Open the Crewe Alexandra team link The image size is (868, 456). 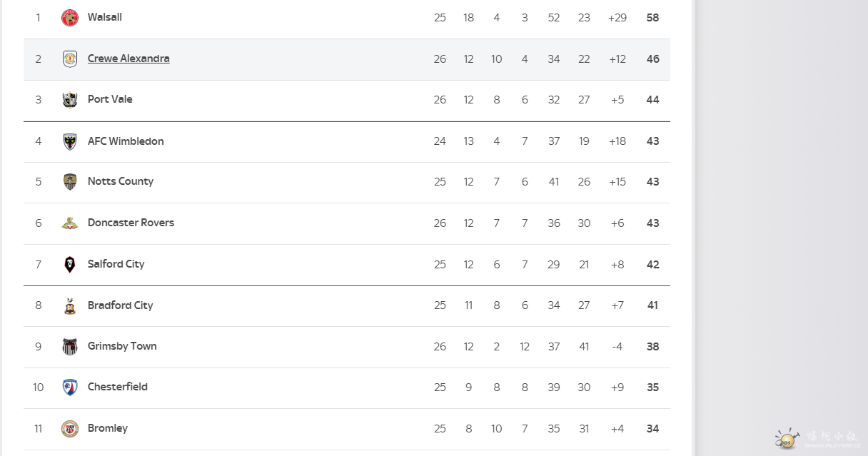point(128,59)
